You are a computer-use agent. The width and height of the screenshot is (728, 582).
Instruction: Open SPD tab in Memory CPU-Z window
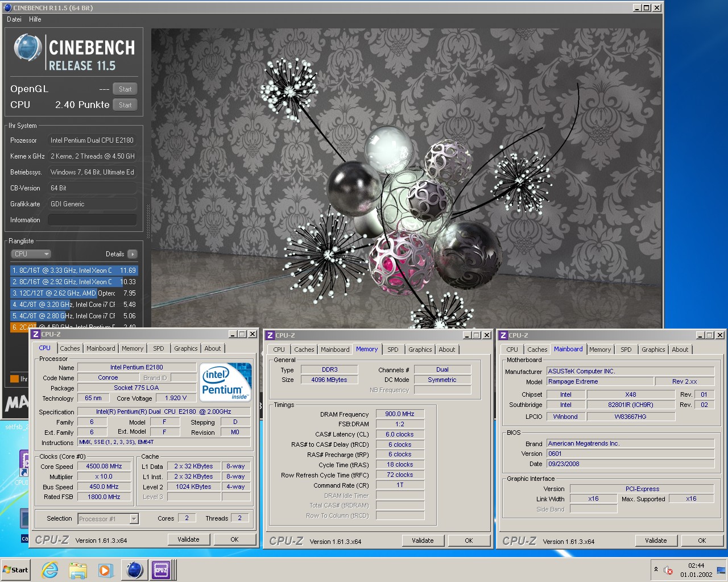click(x=393, y=350)
